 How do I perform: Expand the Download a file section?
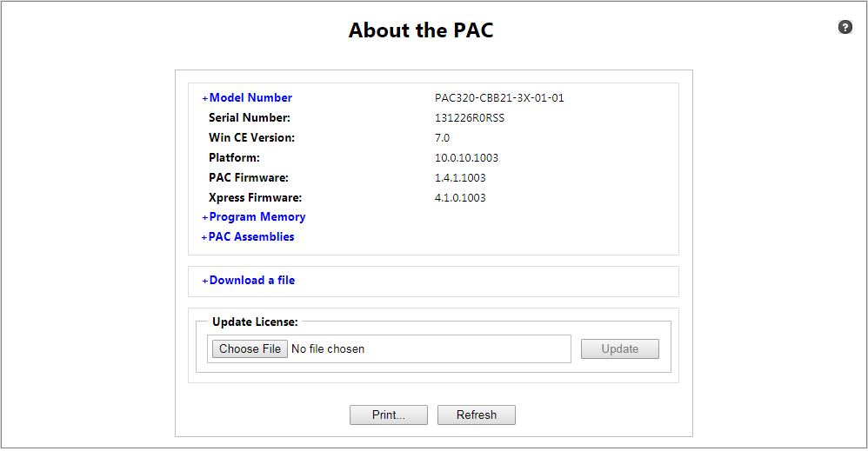248,281
